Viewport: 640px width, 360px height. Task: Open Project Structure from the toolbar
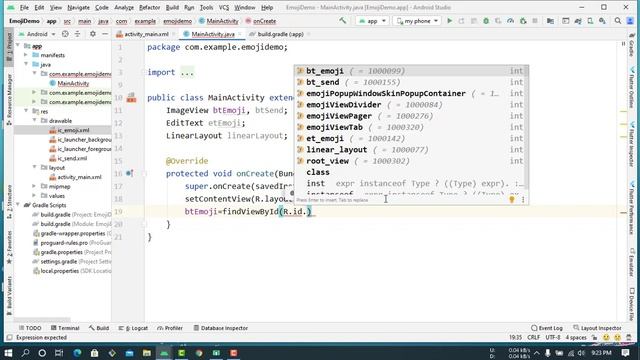tap(550, 21)
